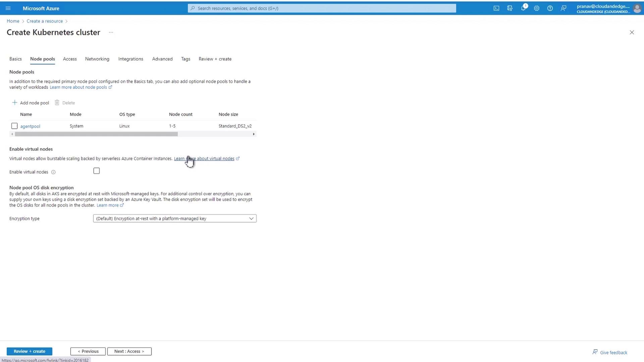Viewport: 644px width, 362px height.
Task: Open the agentpool link
Action: [30, 126]
